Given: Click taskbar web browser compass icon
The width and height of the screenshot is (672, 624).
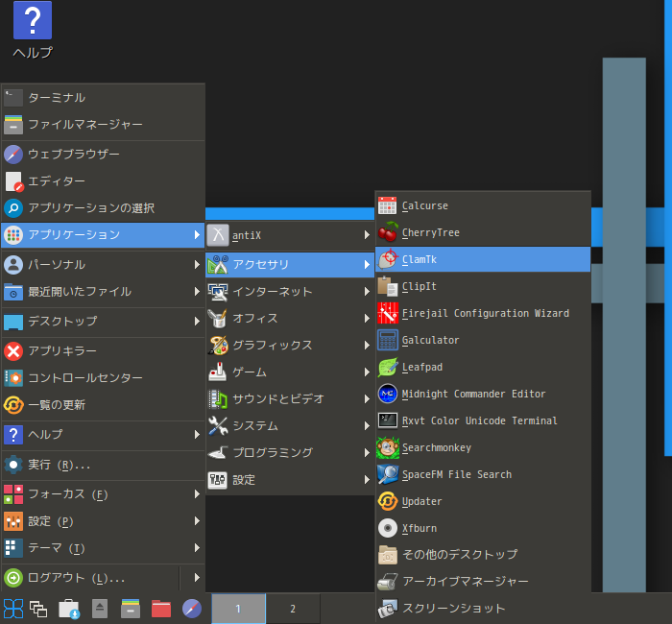Looking at the screenshot, I should (192, 609).
